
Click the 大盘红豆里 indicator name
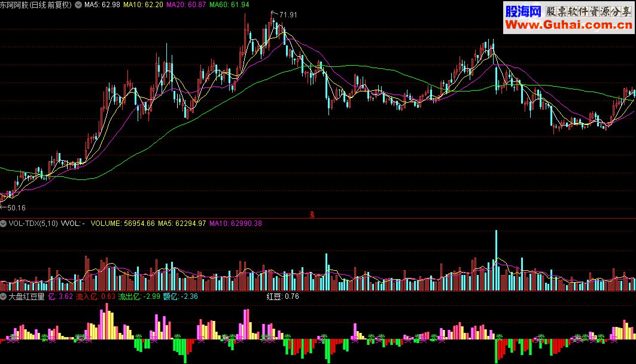tap(26, 296)
